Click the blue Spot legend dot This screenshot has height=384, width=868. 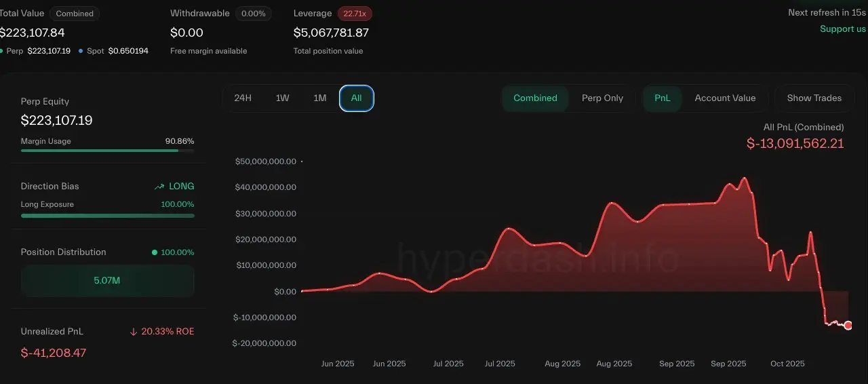(81, 51)
